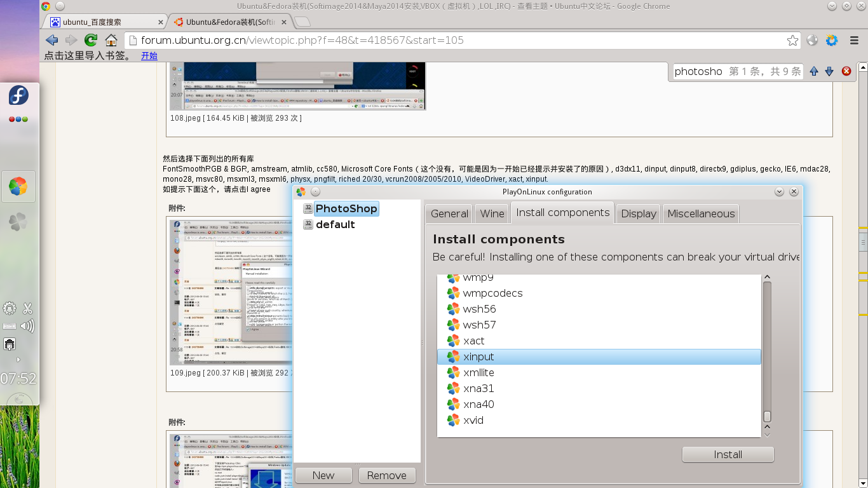Reload the page with green refresh icon
This screenshot has height=488, width=868.
[91, 40]
